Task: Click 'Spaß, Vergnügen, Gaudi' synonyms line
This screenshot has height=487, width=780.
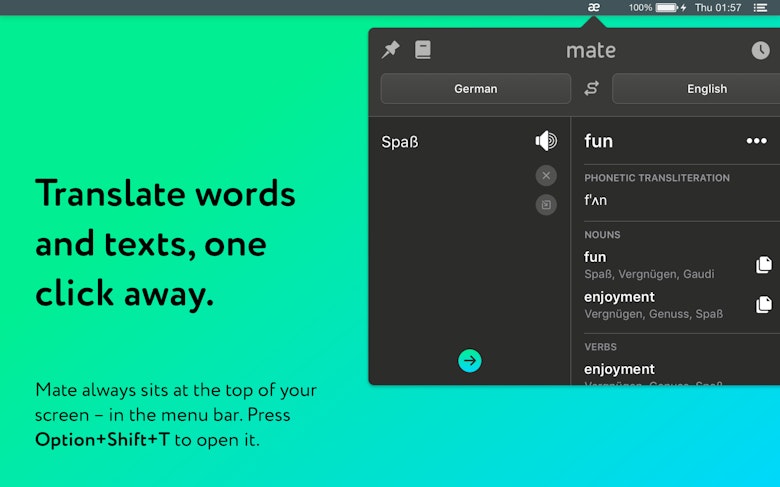Action: pyautogui.click(x=649, y=274)
